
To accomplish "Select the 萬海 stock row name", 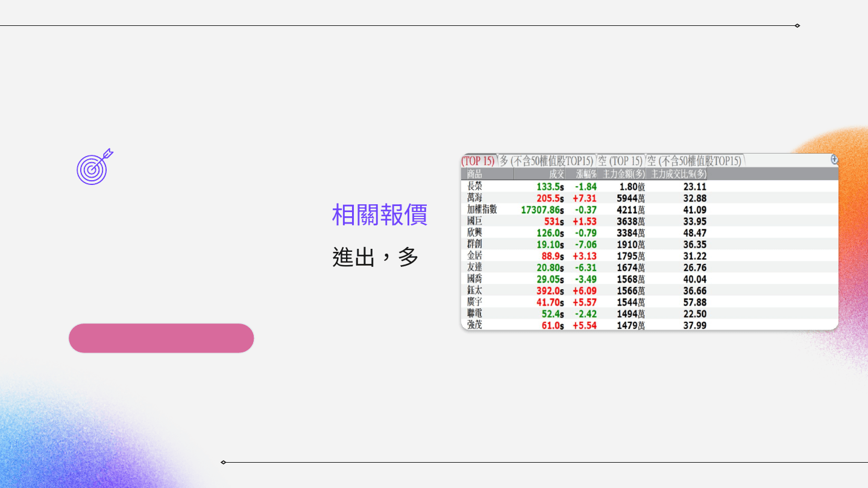I will [475, 198].
